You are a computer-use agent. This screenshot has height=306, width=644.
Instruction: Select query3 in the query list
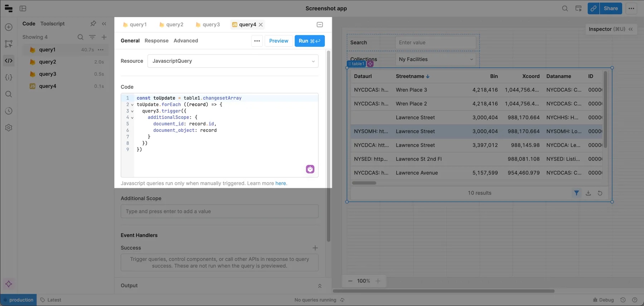click(66, 74)
